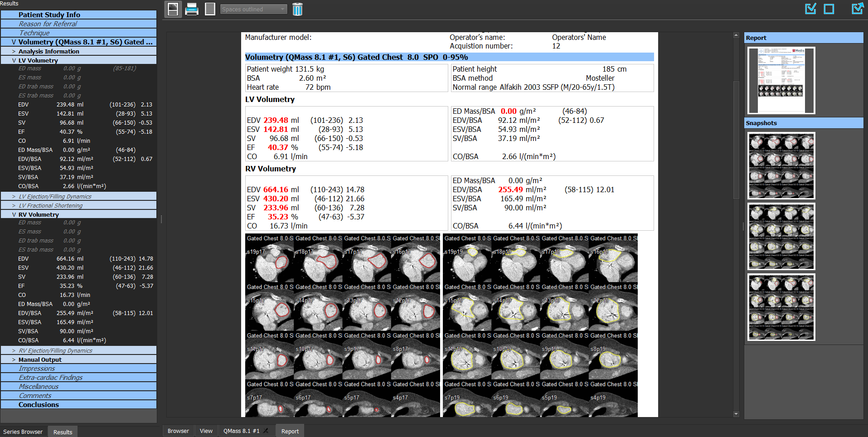Open the Spaces outlined dropdown
The height and width of the screenshot is (437, 868).
(253, 9)
